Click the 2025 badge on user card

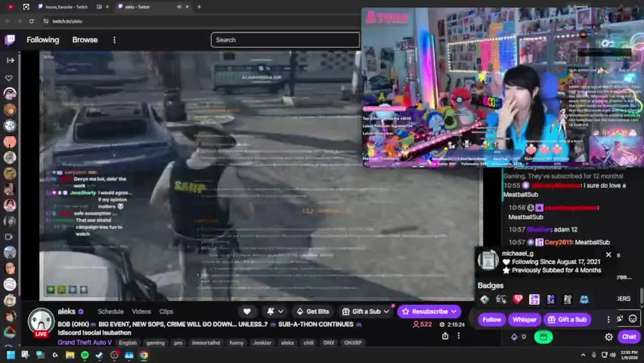[567, 299]
